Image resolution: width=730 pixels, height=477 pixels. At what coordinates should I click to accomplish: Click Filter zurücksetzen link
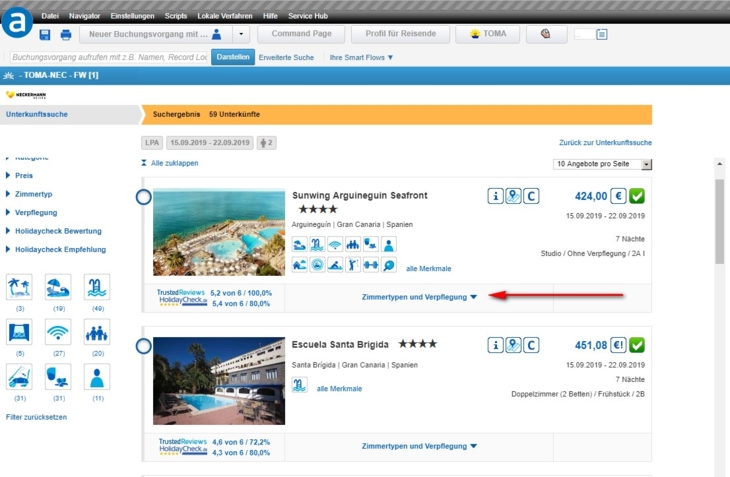(36, 417)
